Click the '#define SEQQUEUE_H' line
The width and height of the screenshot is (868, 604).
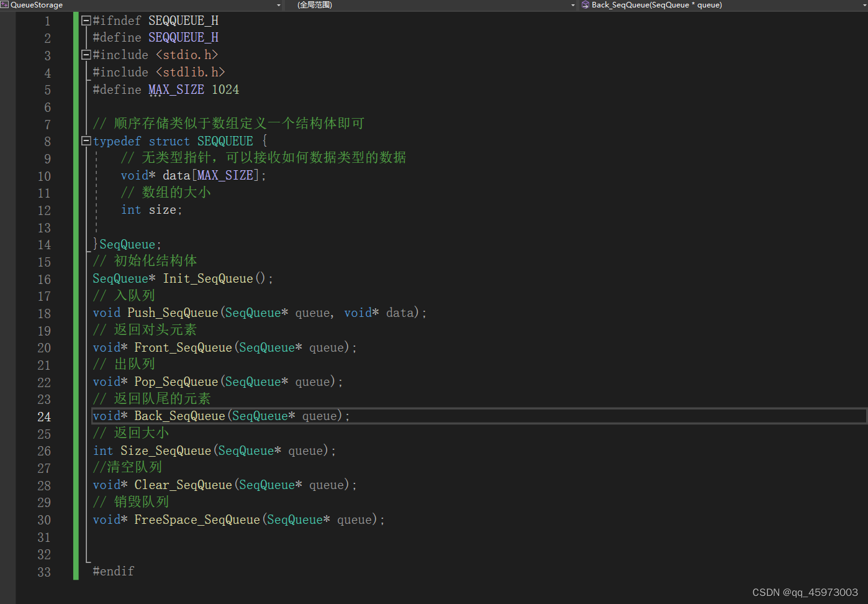point(156,37)
